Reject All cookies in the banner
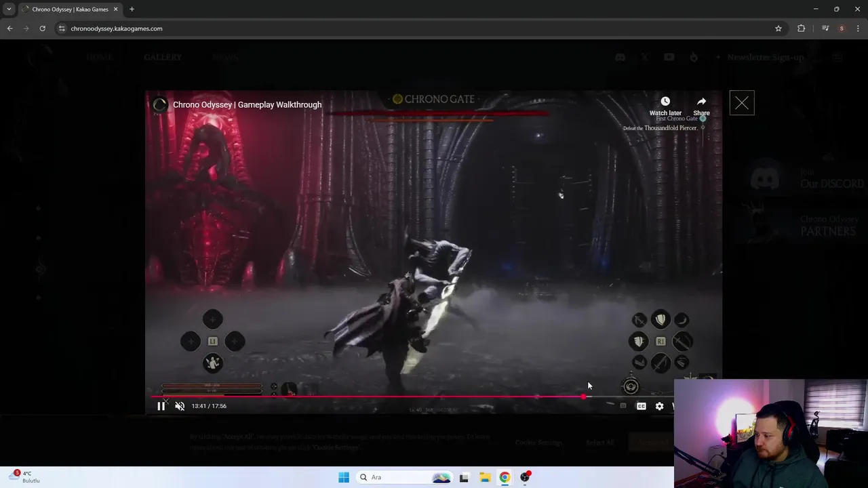Image resolution: width=868 pixels, height=488 pixels. (599, 443)
